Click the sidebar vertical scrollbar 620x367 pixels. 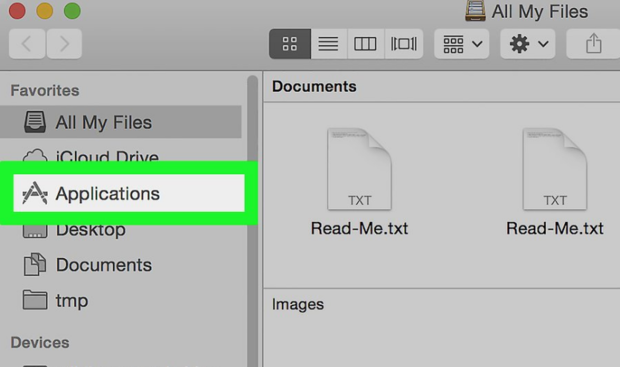tap(252, 221)
